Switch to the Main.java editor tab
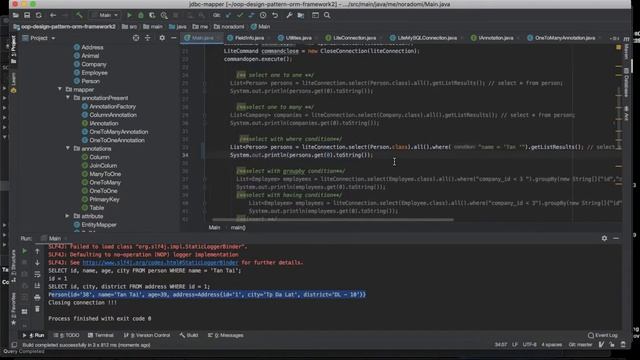Image resolution: width=640 pixels, height=360 pixels. tap(202, 38)
